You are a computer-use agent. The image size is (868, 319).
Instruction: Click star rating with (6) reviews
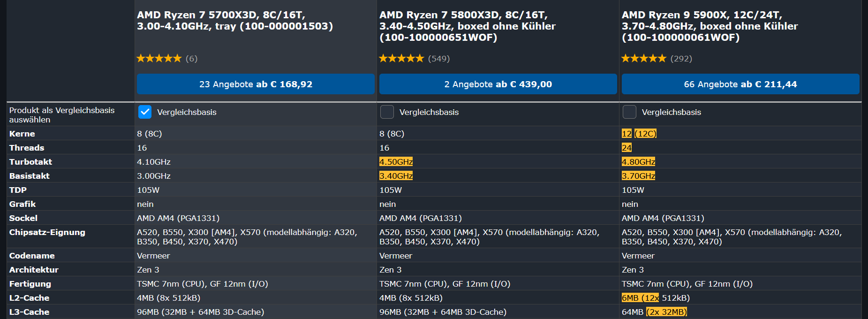click(167, 59)
